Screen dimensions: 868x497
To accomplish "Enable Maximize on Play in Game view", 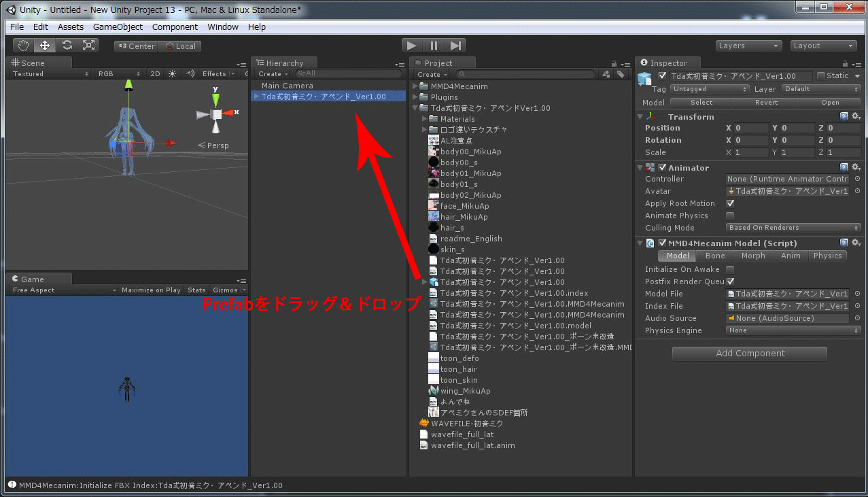I will pos(150,289).
